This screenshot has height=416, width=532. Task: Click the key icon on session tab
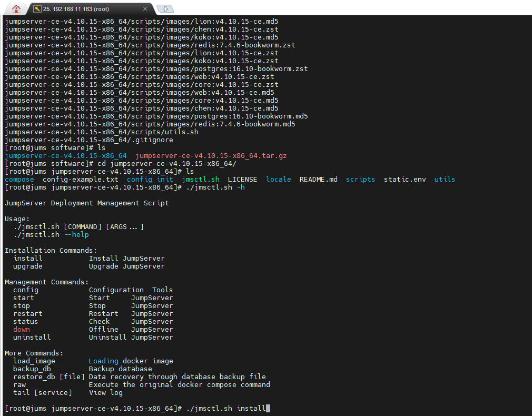[37, 9]
